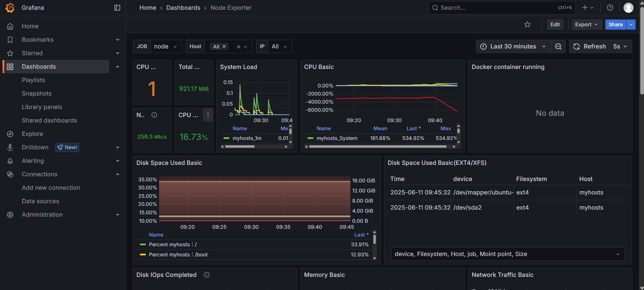The image size is (644, 290).
Task: Open Add new connection in sidebar
Action: click(51, 188)
